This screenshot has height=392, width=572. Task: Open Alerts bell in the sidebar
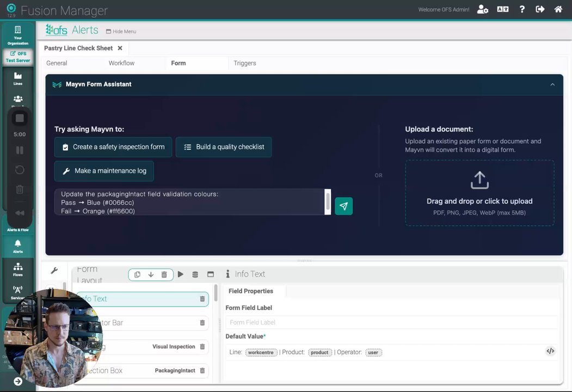[x=18, y=247]
